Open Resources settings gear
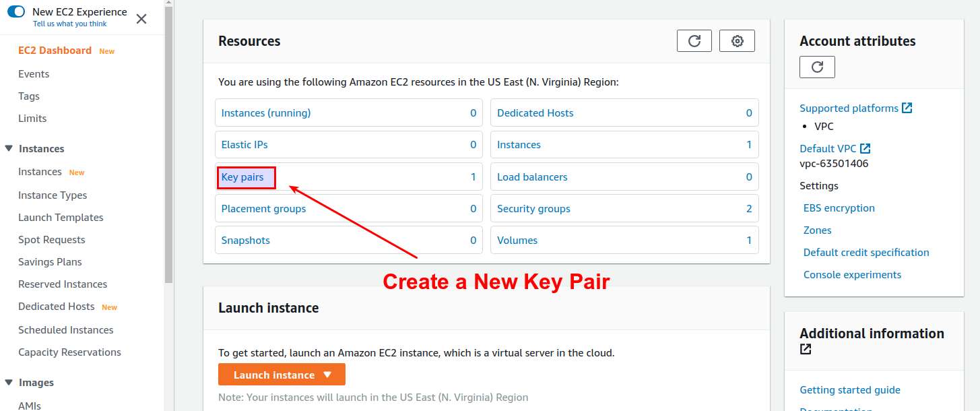The height and width of the screenshot is (411, 980). click(x=737, y=41)
